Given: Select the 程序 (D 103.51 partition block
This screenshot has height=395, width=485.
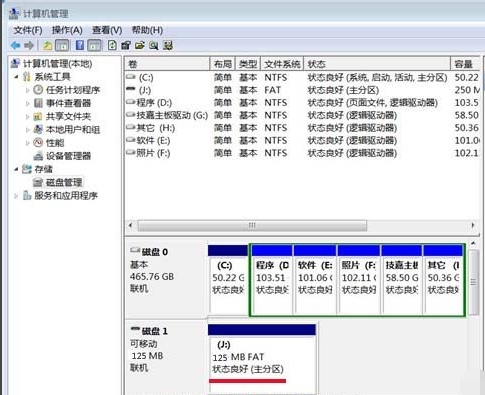Looking at the screenshot, I should tap(272, 280).
